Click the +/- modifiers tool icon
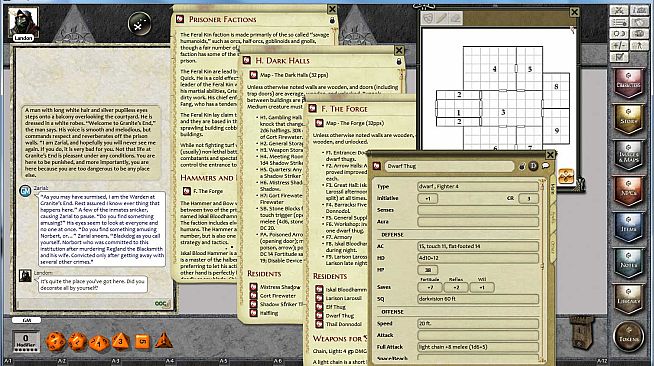 tap(619, 45)
